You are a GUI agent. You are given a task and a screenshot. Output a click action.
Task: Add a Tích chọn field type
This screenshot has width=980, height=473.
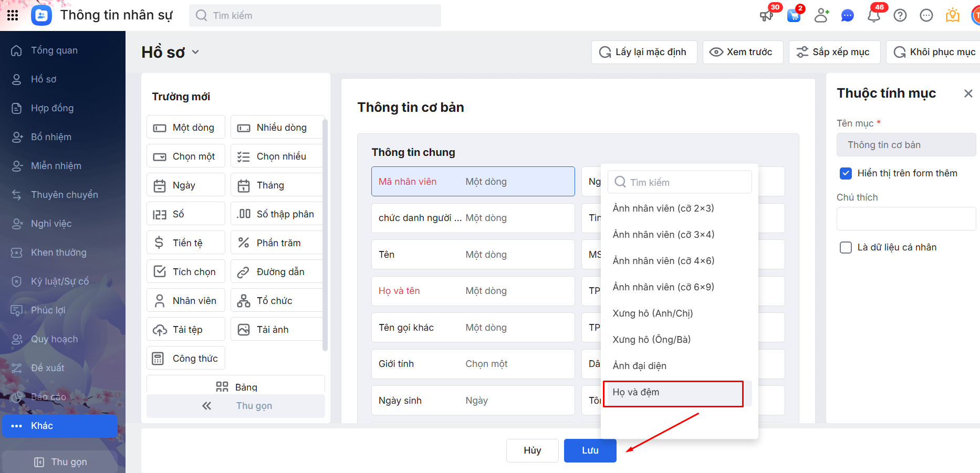[186, 272]
